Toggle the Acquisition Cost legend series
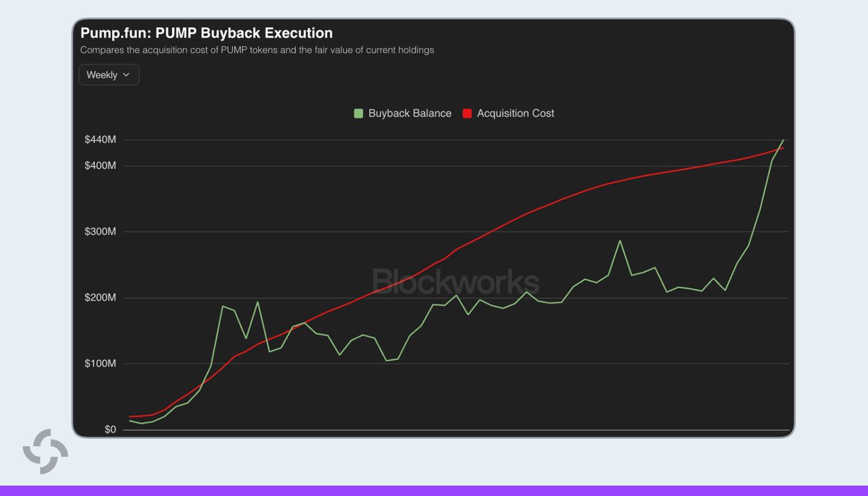Screen dimensions: 868x496 click(x=508, y=114)
